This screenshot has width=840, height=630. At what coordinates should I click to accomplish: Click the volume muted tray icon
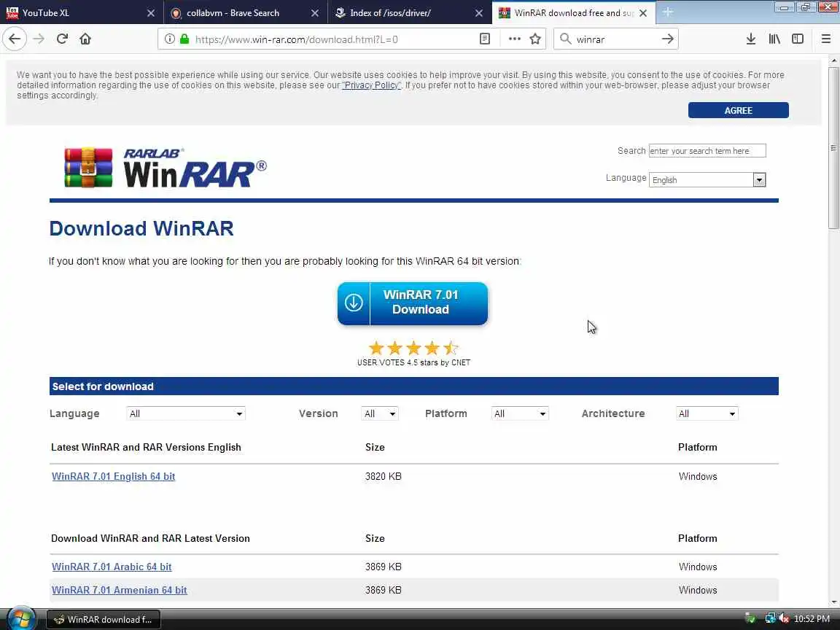784,619
